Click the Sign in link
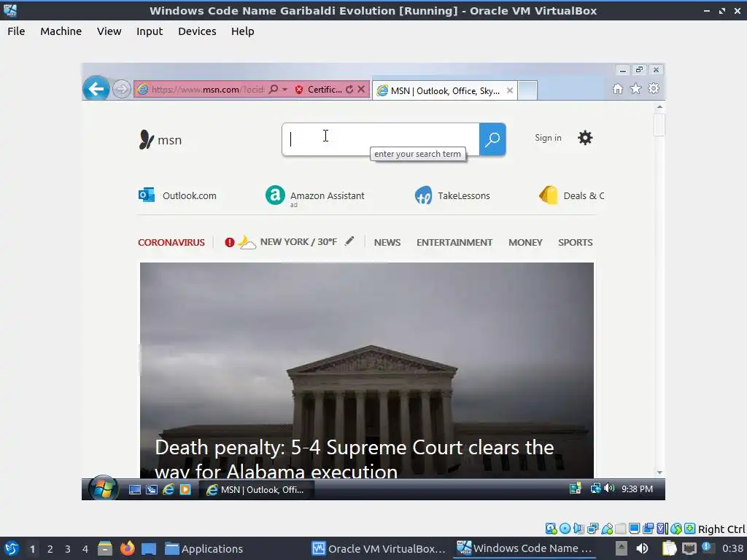Screen dimensions: 747x560 tap(548, 138)
